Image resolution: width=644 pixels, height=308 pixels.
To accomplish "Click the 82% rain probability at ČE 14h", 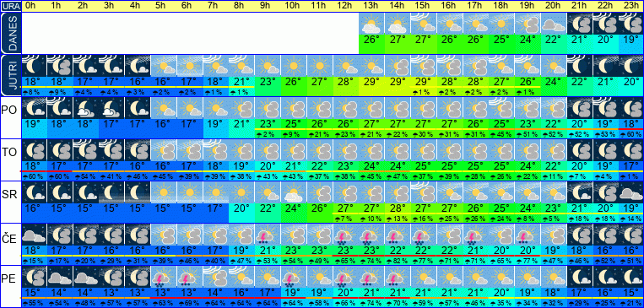I will 398,262.
